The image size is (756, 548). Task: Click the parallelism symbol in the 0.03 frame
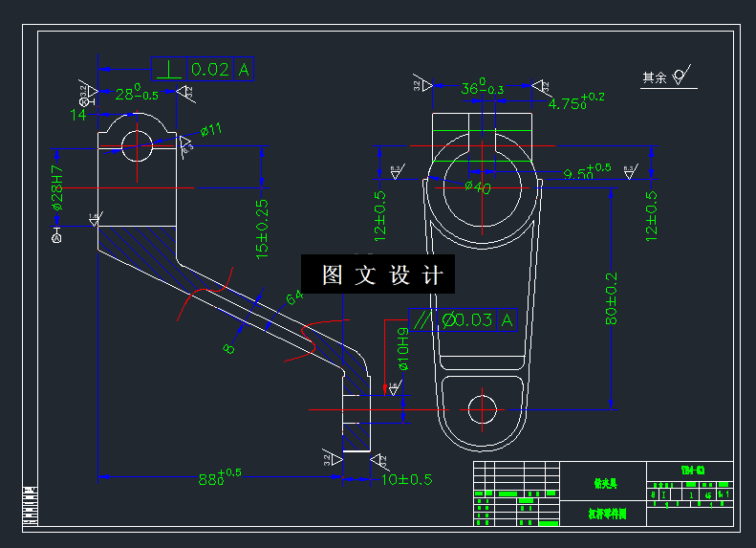[x=422, y=319]
